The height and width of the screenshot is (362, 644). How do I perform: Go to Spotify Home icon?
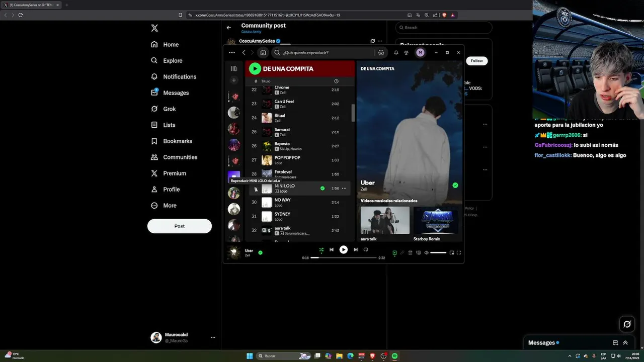(x=263, y=52)
